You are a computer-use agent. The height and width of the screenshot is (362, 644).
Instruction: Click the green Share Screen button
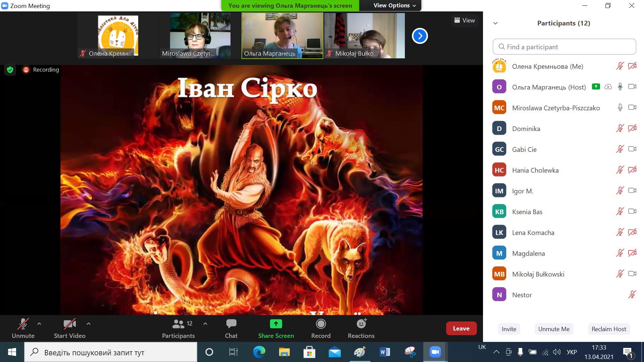276,328
